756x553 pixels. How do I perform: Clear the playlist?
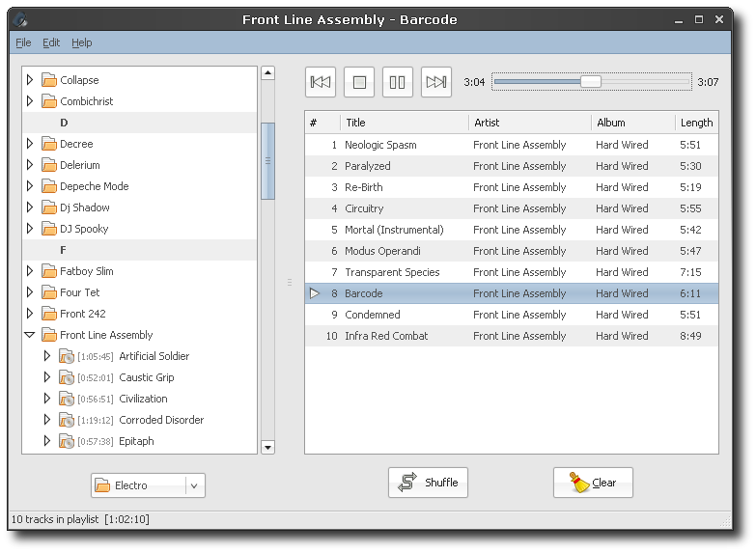[593, 483]
